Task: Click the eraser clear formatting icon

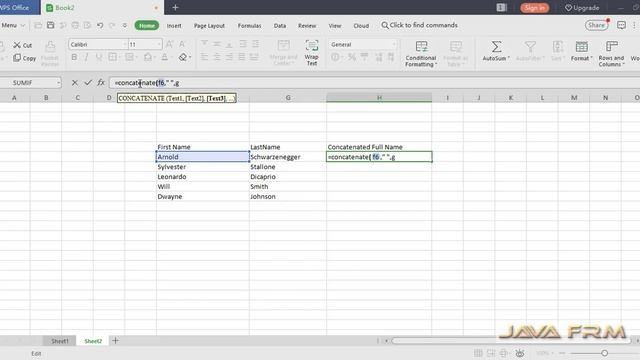Action: (x=183, y=58)
